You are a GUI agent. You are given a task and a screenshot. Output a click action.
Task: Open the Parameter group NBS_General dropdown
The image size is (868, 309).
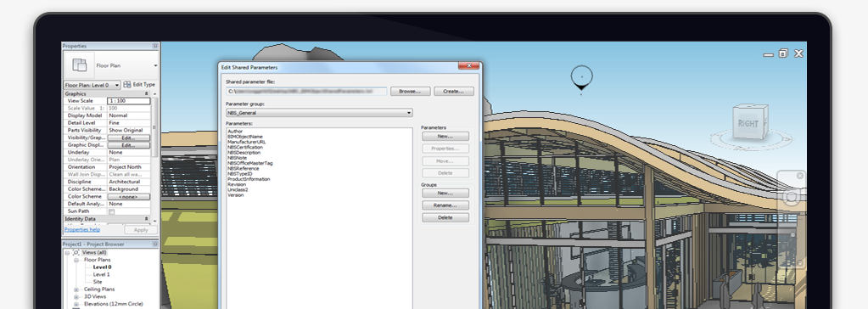[319, 113]
